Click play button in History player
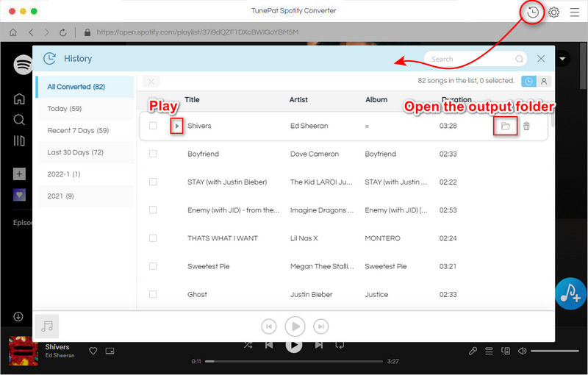The image size is (588, 375). point(295,326)
